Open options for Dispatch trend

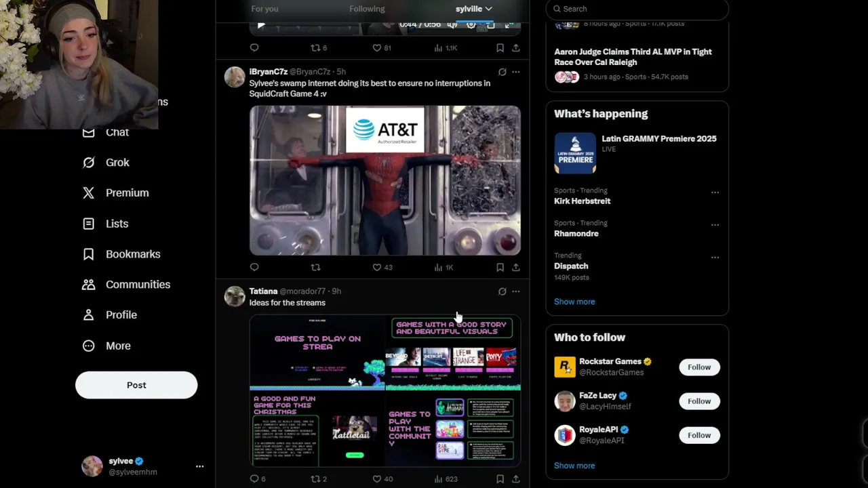click(715, 258)
